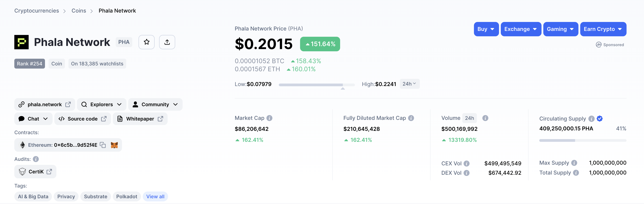Click the Circulating Supply info icon

pos(591,119)
